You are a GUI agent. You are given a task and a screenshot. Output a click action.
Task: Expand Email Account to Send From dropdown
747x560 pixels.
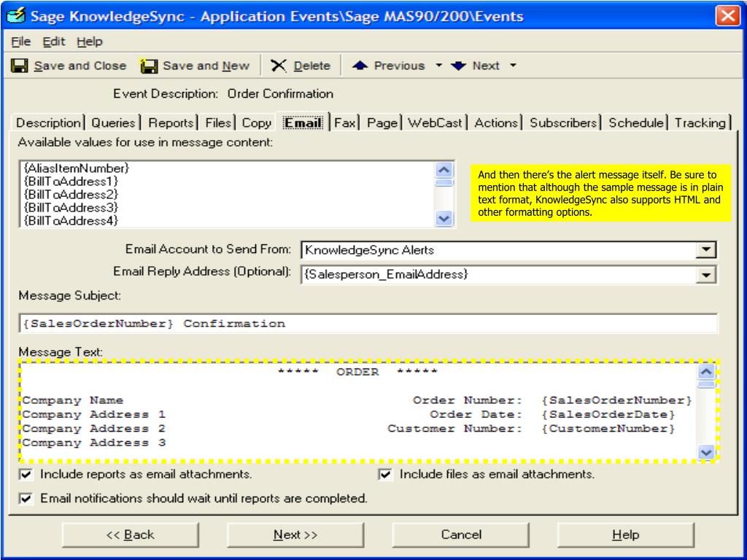tap(706, 249)
